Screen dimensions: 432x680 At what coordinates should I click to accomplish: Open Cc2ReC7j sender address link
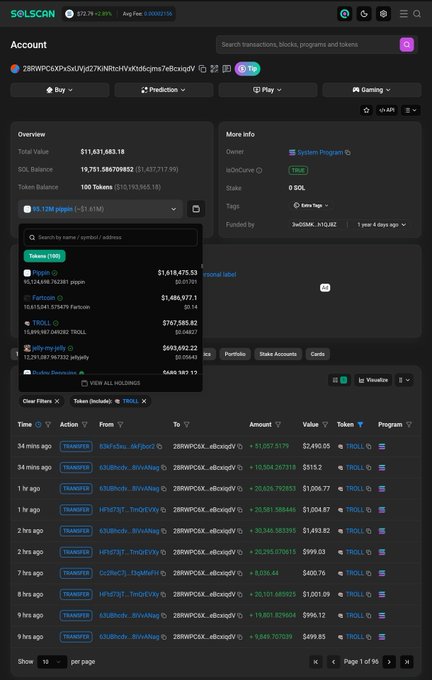click(129, 573)
